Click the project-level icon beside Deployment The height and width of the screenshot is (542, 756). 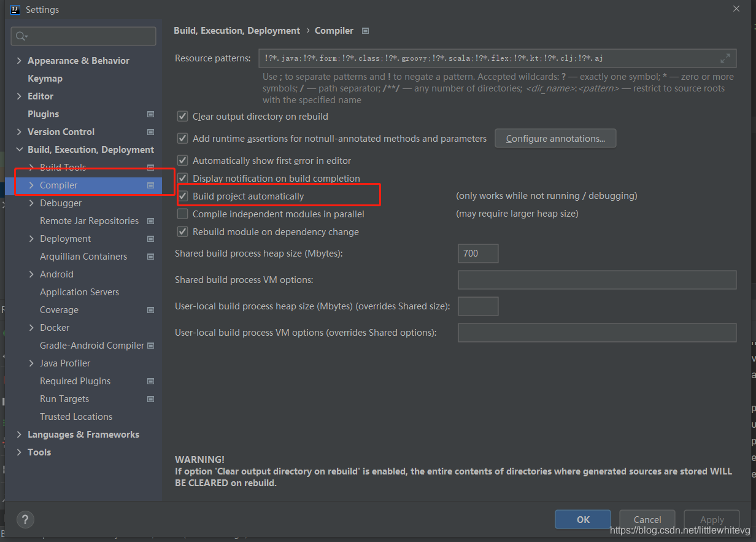[x=150, y=239]
